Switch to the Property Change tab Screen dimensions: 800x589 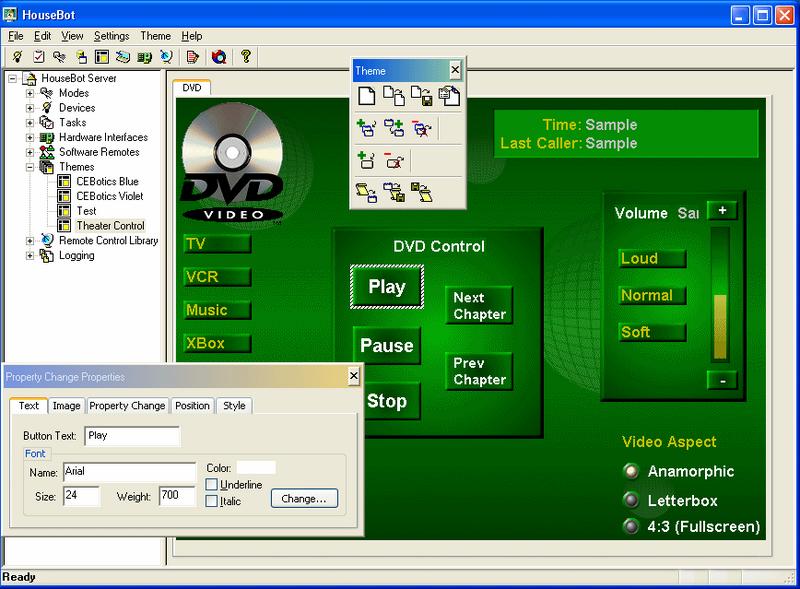127,406
